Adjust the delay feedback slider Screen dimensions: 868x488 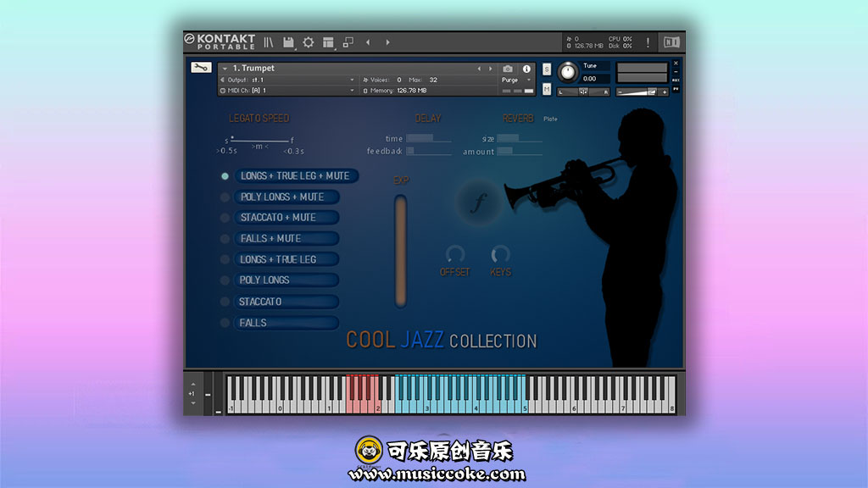[428, 151]
